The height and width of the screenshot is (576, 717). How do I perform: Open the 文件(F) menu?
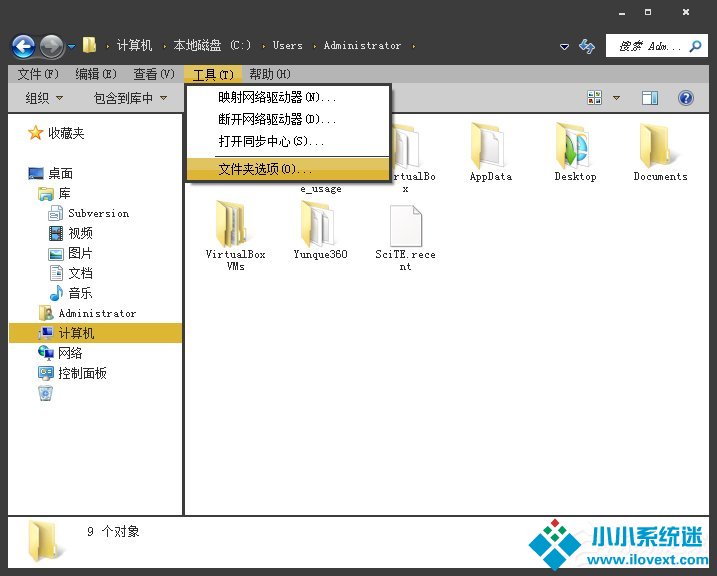click(38, 74)
